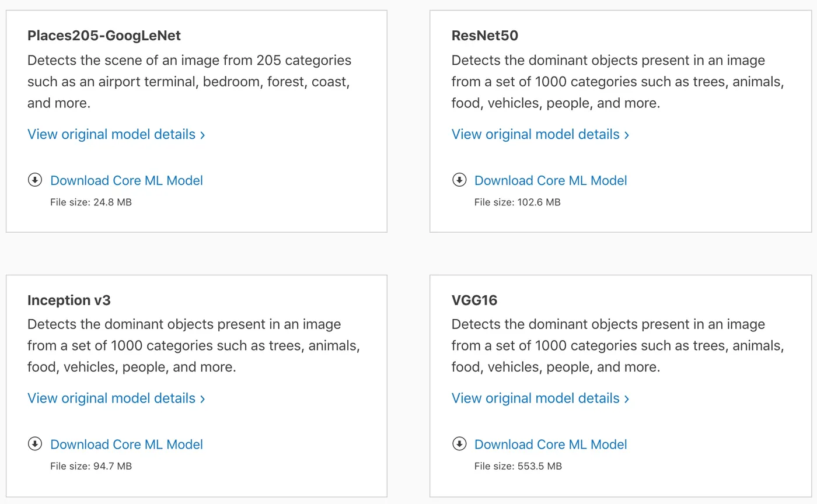Select the VGG16 heading

(x=474, y=300)
